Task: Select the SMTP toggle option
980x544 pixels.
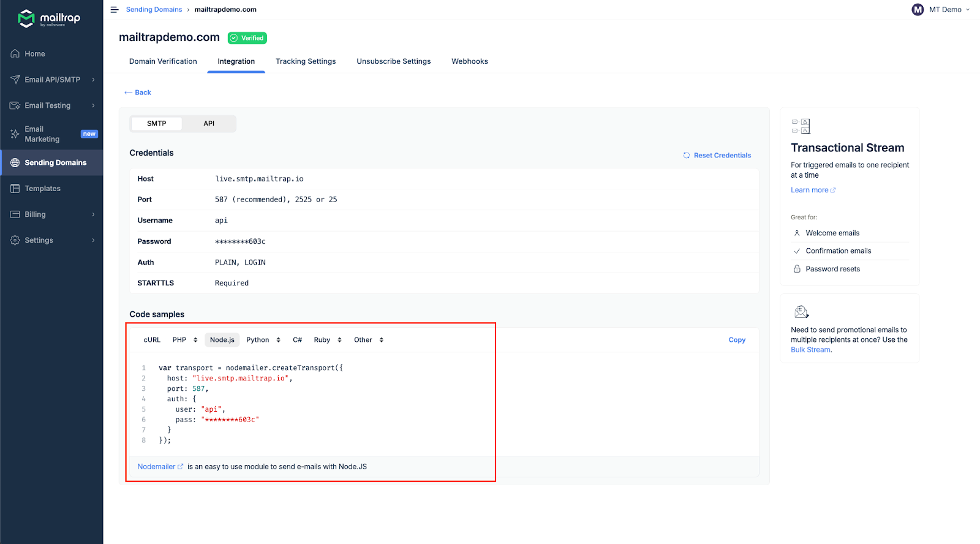Action: click(x=157, y=124)
